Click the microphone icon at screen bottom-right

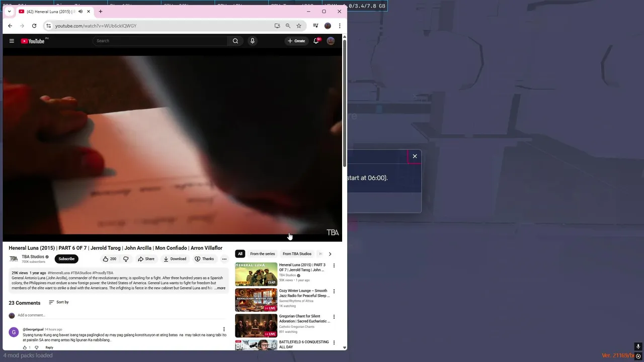coord(638,346)
